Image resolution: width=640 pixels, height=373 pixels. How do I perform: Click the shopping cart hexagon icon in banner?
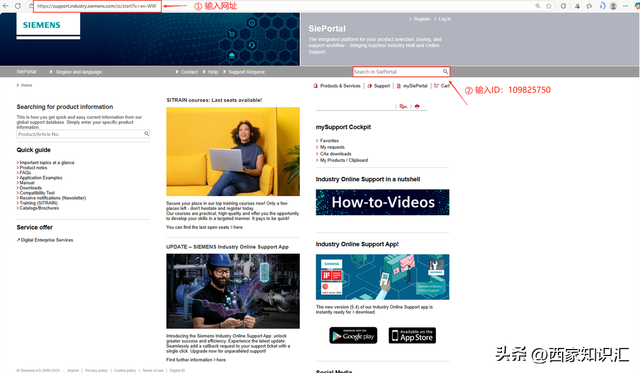click(232, 34)
